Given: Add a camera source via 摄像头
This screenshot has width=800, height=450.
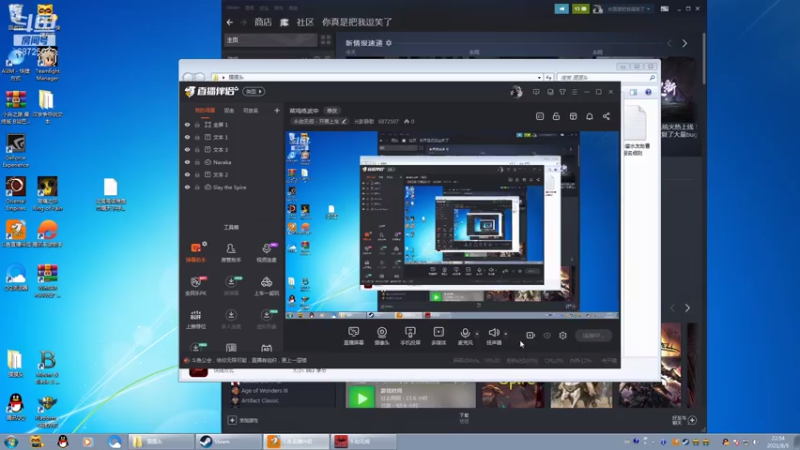Looking at the screenshot, I should click(382, 336).
